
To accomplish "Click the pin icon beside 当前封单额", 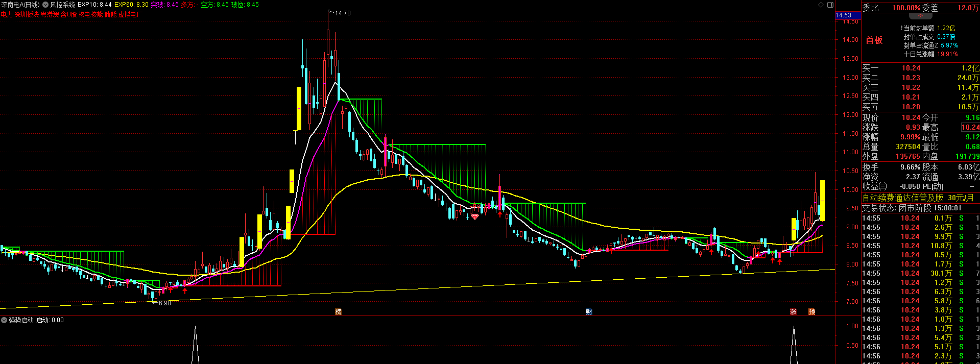I will (901, 28).
